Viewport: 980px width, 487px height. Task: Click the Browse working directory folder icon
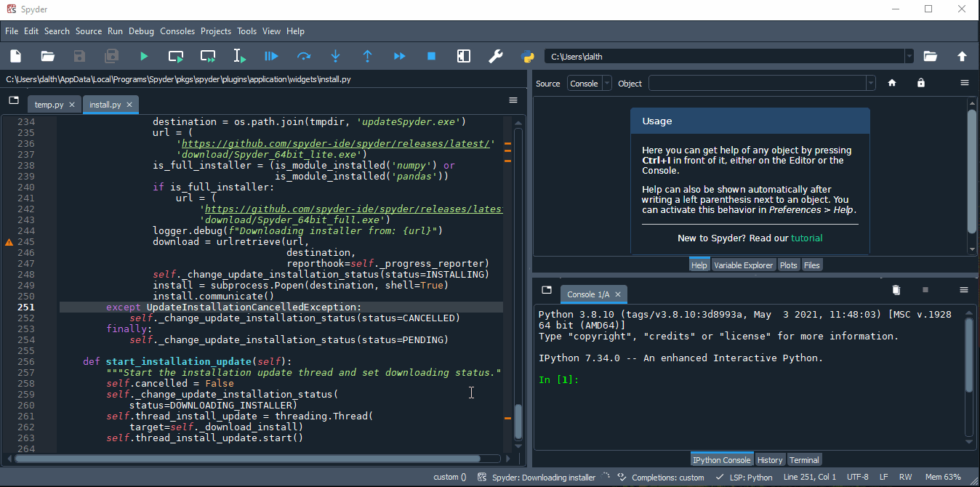pos(930,56)
